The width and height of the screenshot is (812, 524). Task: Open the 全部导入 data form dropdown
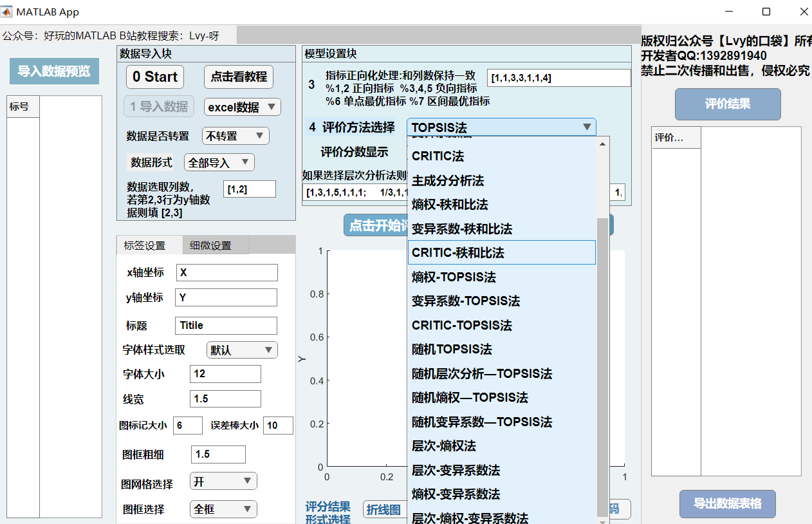(x=219, y=163)
